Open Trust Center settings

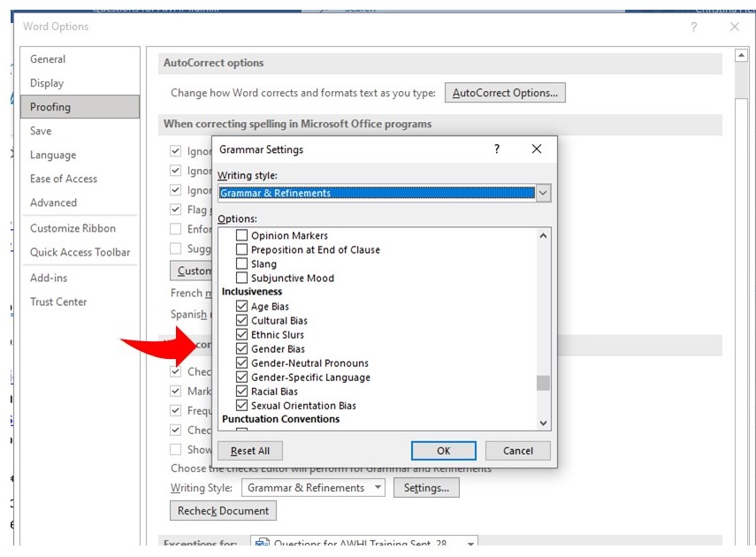click(x=80, y=301)
